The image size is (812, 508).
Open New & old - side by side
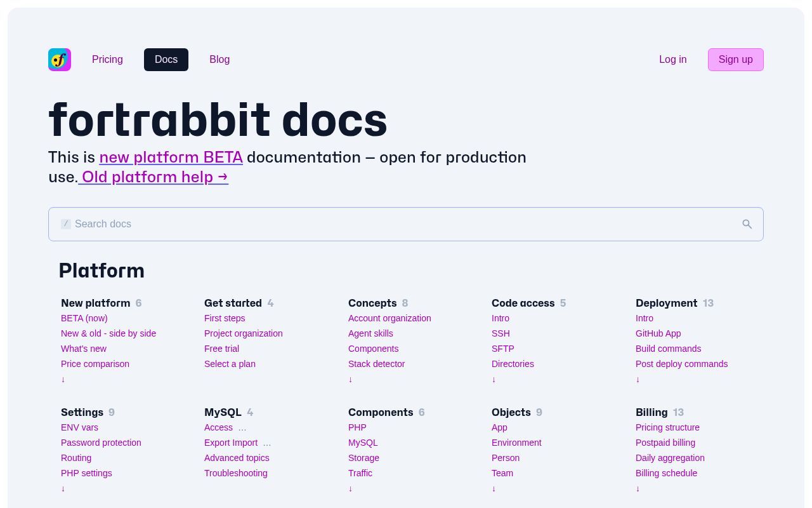[x=108, y=333]
